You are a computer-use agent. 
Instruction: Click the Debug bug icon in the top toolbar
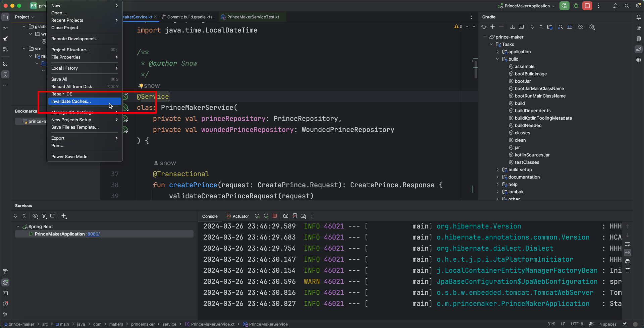[x=576, y=6]
